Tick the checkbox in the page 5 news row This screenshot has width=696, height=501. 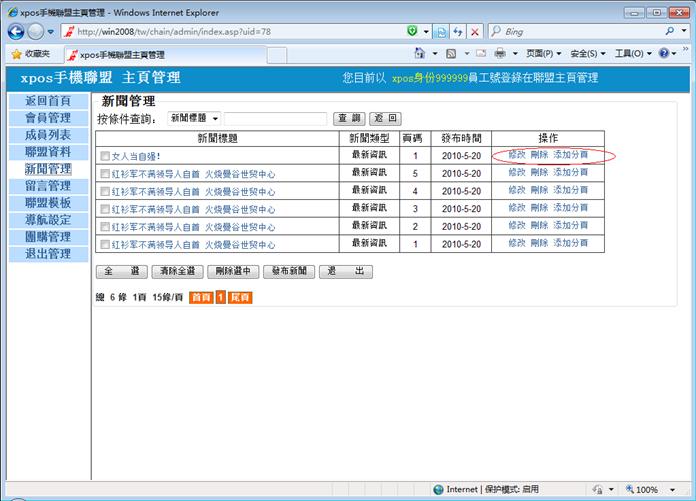point(105,174)
